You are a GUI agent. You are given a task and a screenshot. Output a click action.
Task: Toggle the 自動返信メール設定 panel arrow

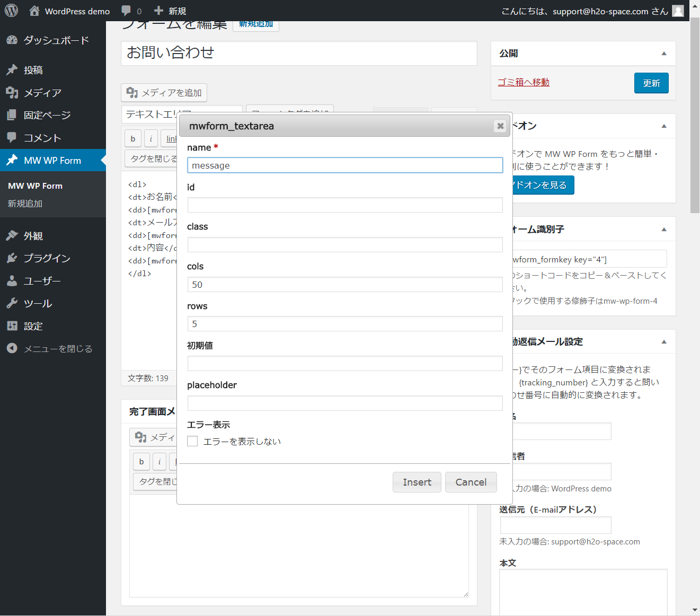pyautogui.click(x=664, y=342)
